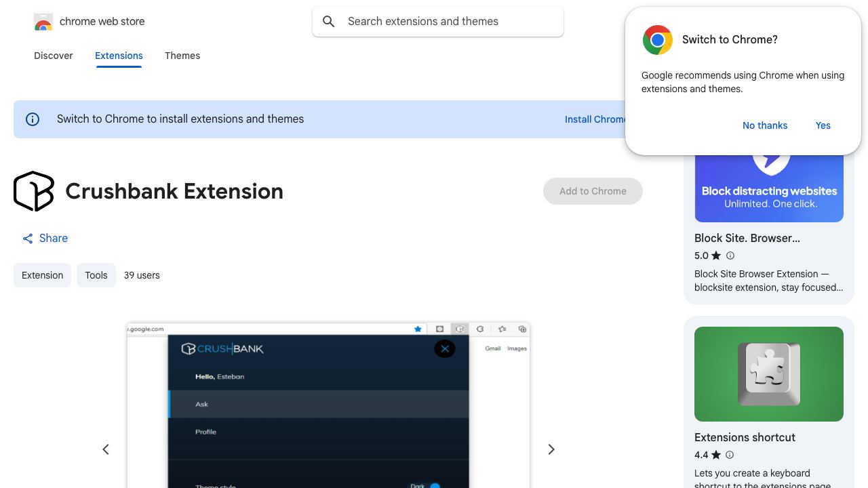The image size is (868, 488).
Task: Show the next screenshot with right arrow
Action: click(551, 449)
